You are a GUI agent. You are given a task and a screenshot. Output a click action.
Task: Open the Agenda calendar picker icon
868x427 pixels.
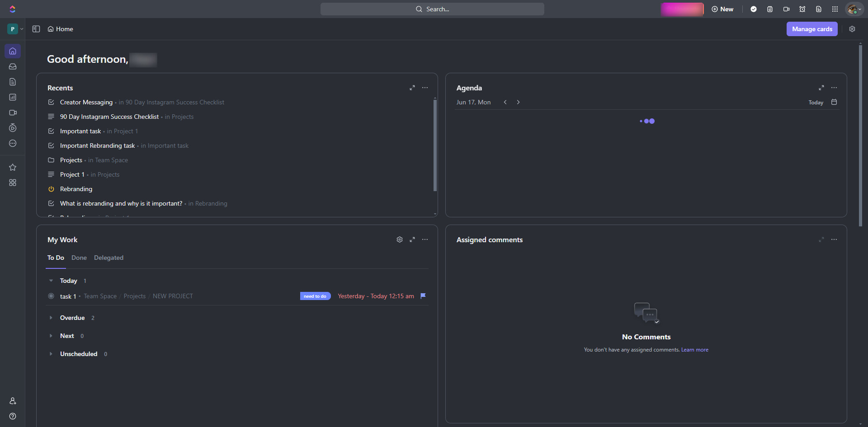(834, 102)
